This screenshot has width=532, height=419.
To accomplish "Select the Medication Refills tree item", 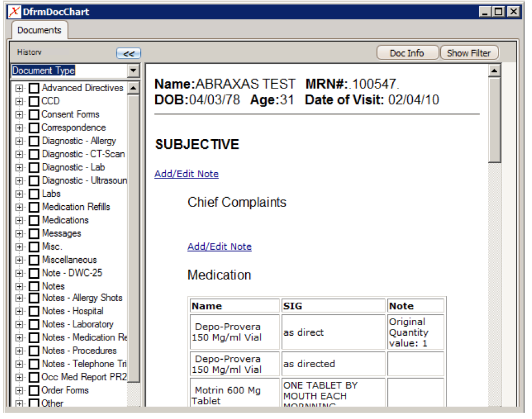I will [76, 207].
